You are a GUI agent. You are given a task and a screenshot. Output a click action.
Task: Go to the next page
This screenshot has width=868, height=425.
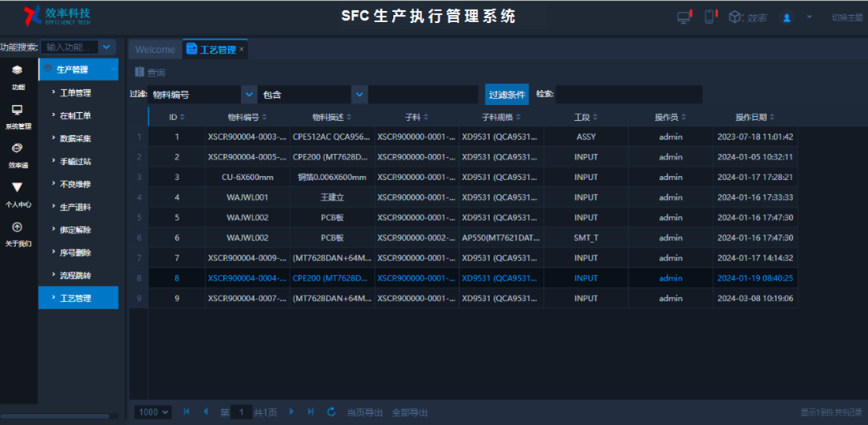[291, 412]
